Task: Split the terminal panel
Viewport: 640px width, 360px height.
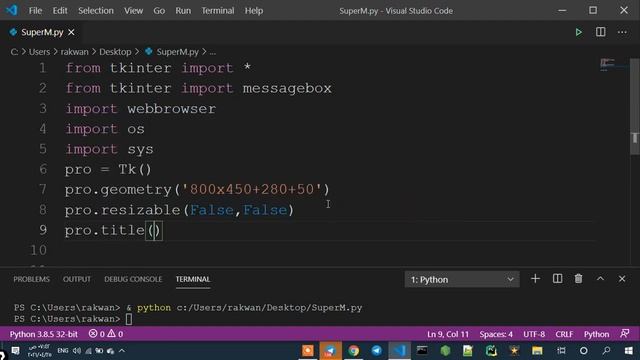Action: tap(557, 279)
